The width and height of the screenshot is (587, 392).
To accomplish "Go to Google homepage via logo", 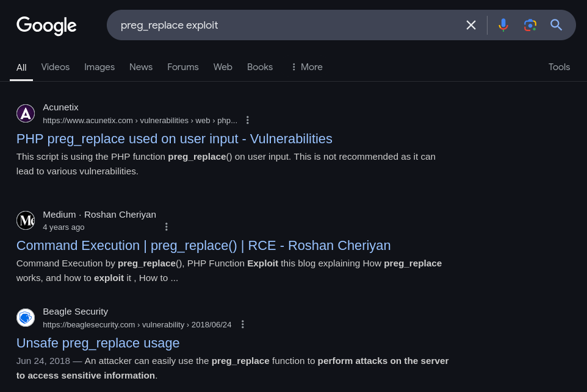I will pyautogui.click(x=46, y=26).
